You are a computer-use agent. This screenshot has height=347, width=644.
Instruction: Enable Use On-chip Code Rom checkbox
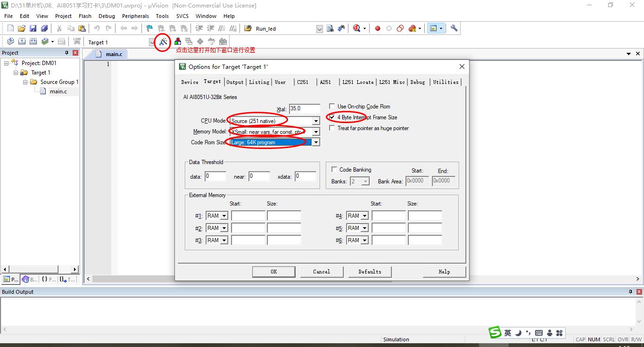[332, 107]
